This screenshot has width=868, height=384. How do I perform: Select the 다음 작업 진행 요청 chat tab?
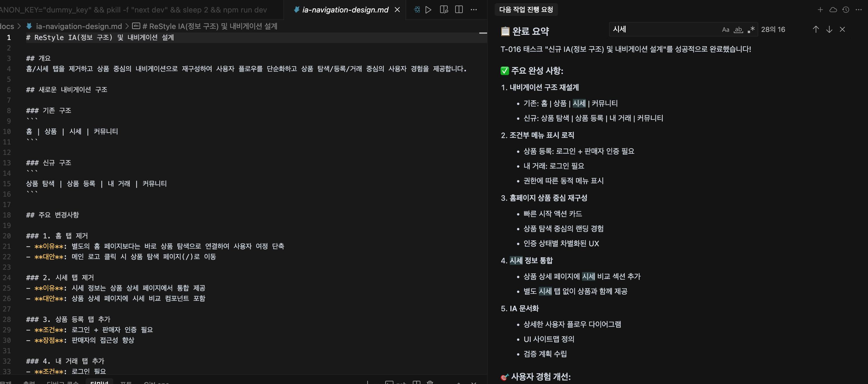tap(526, 9)
